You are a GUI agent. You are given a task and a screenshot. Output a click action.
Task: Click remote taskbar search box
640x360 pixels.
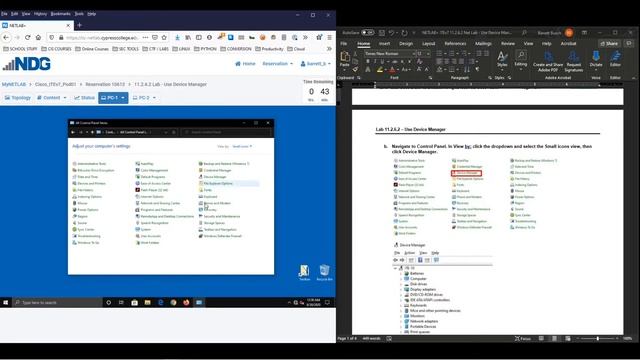(x=58, y=302)
